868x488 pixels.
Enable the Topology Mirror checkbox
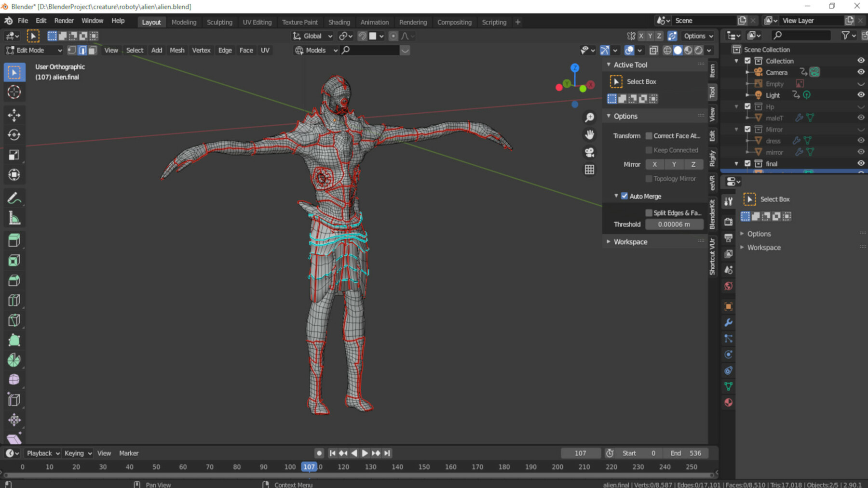(649, 178)
